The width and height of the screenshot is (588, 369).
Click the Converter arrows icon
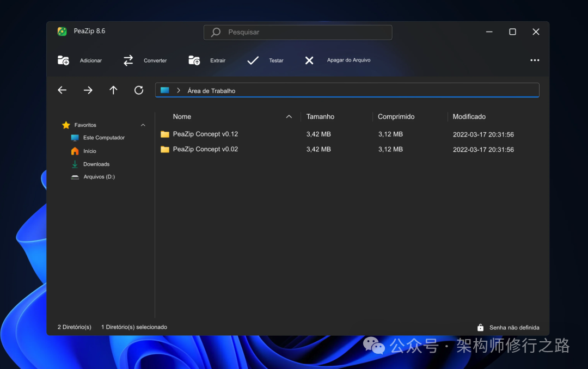(x=128, y=60)
